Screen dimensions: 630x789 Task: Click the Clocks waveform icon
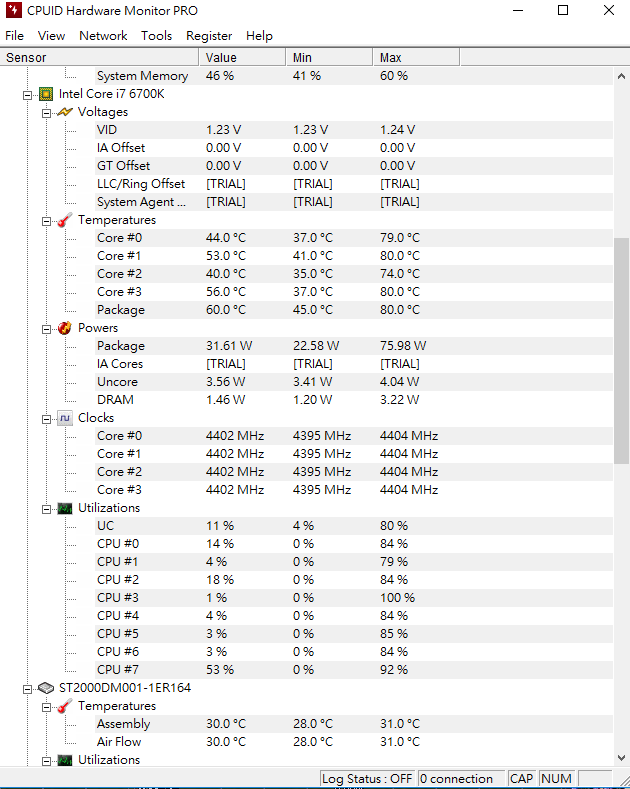point(65,418)
